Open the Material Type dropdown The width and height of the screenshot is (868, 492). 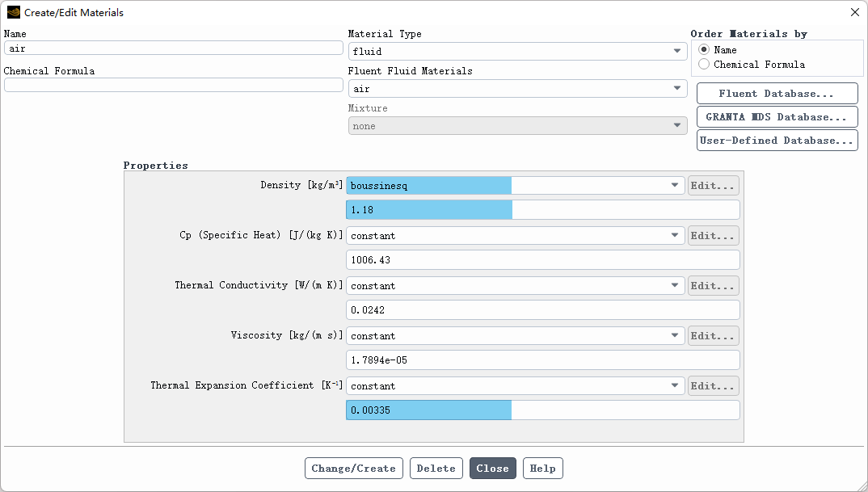[x=517, y=52]
